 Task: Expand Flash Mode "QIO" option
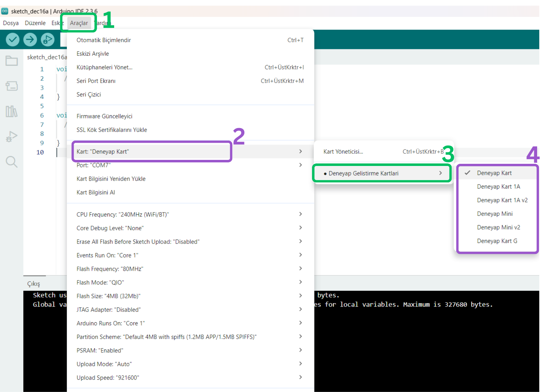pyautogui.click(x=190, y=282)
